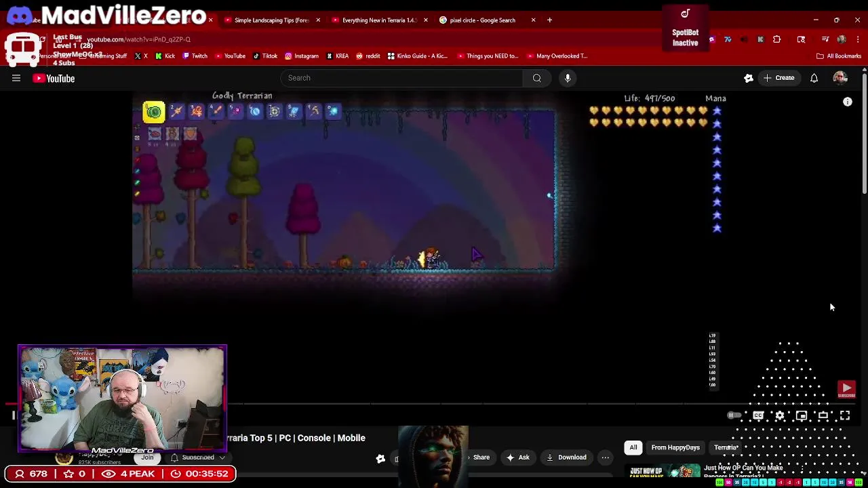Open the reddit bookmark

point(368,56)
